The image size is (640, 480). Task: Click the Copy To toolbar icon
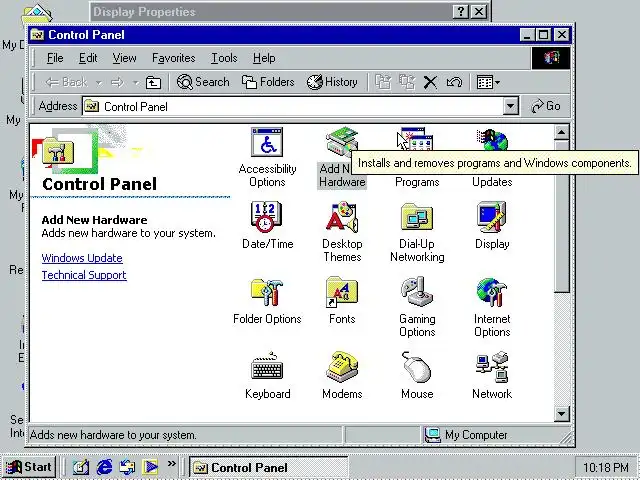click(x=407, y=82)
